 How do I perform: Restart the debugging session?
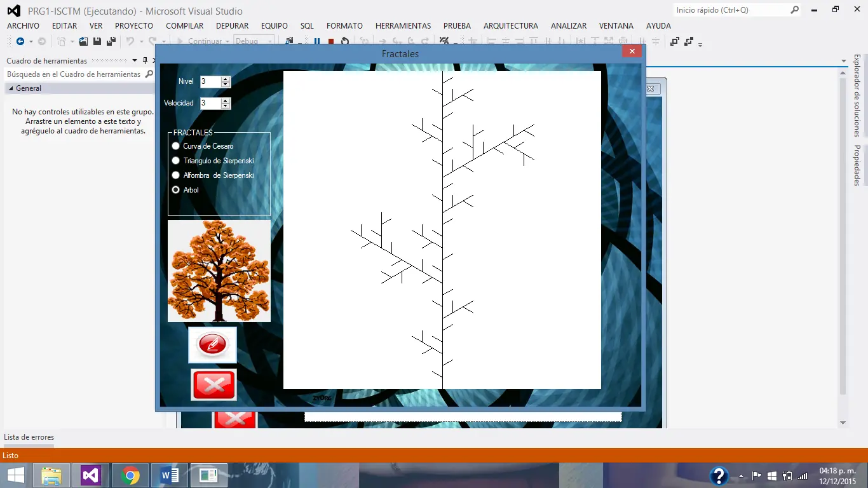pyautogui.click(x=345, y=41)
